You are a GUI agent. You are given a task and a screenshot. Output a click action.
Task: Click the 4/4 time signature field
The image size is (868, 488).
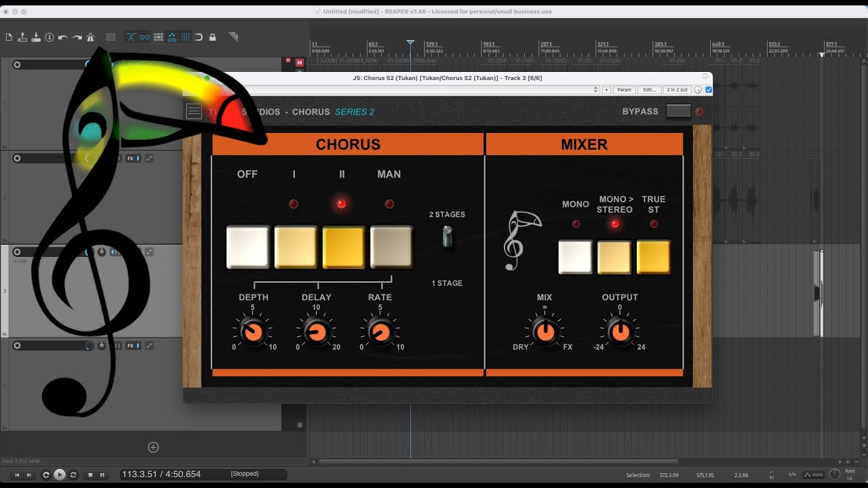pos(792,474)
